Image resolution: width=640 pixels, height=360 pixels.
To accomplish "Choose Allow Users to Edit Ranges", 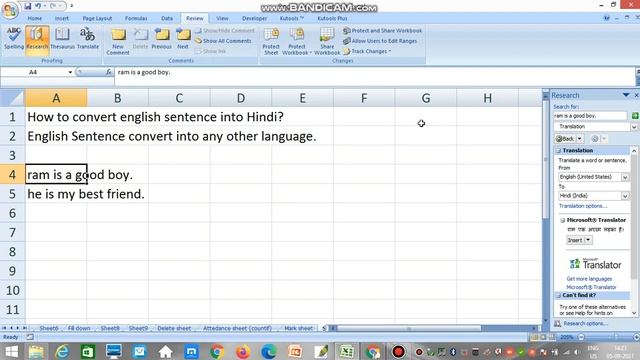I will point(380,41).
